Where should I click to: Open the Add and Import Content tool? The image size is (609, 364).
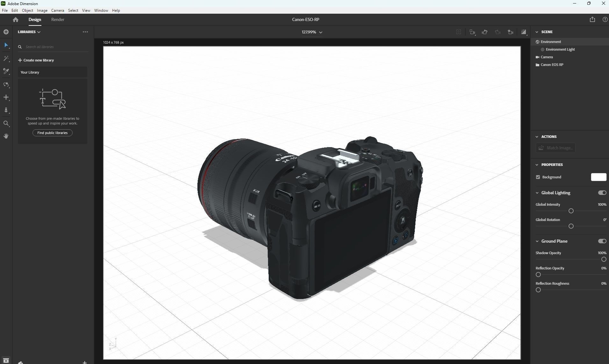coord(6,32)
